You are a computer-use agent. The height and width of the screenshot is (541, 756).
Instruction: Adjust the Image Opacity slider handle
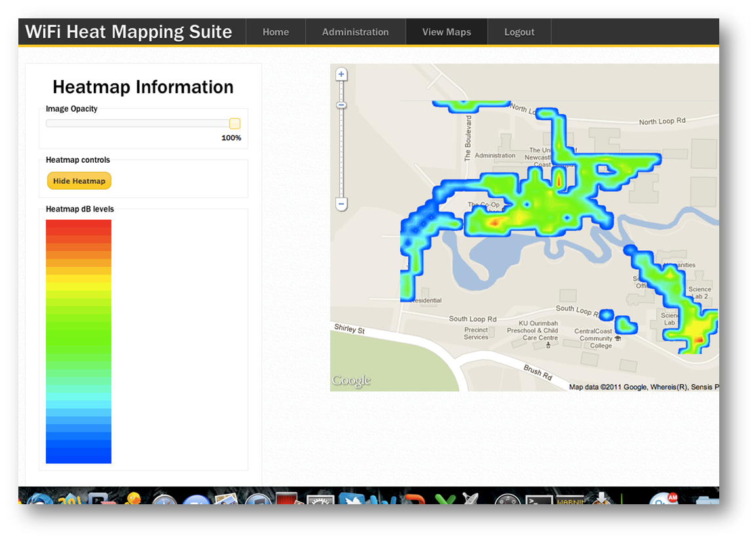[x=234, y=123]
